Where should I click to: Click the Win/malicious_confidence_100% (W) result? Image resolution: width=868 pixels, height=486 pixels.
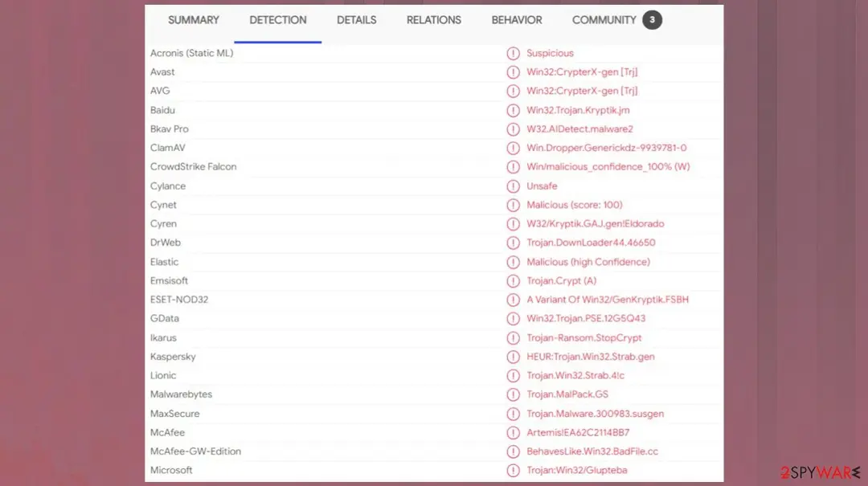point(608,166)
